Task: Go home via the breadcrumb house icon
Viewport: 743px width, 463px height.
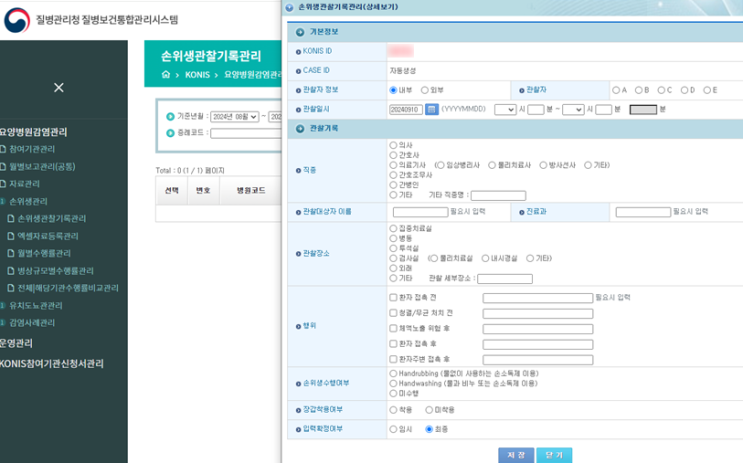Action: pos(166,74)
